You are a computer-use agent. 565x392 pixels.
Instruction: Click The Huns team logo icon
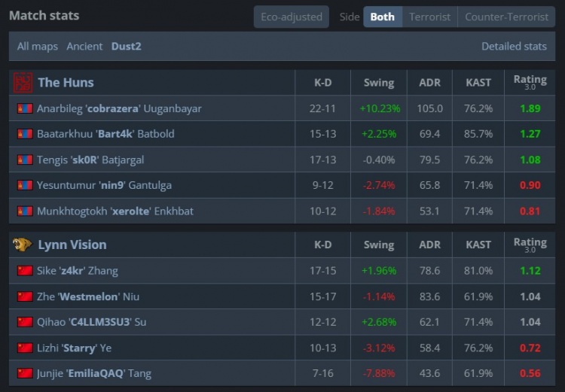coord(23,82)
